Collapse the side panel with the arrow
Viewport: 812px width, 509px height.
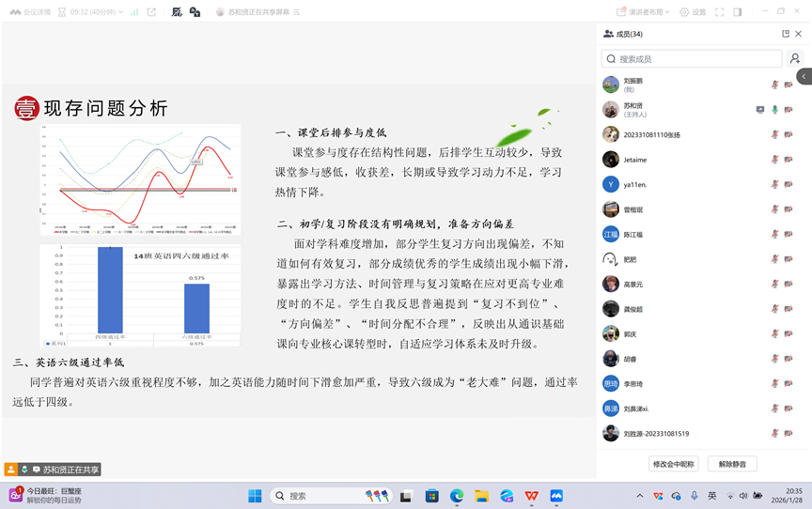(x=804, y=76)
